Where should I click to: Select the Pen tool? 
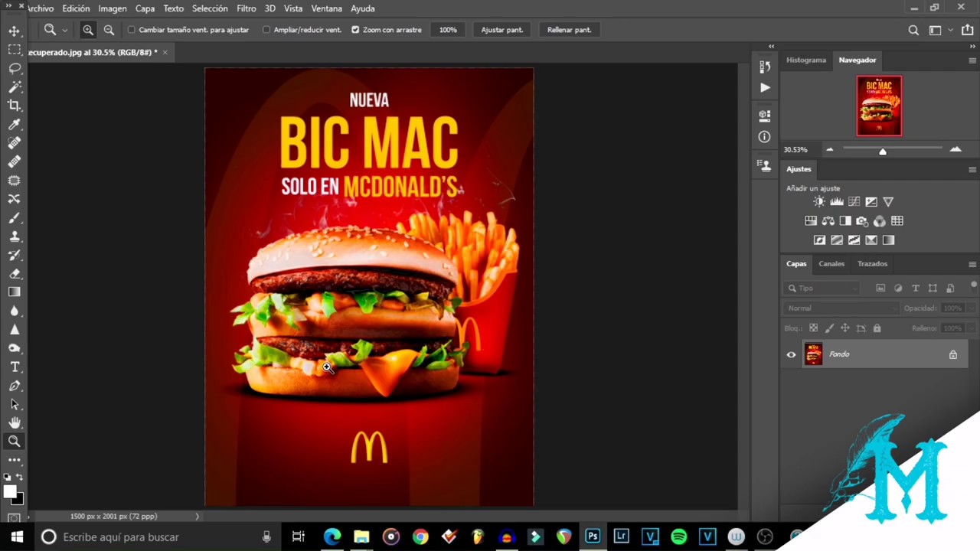point(15,386)
